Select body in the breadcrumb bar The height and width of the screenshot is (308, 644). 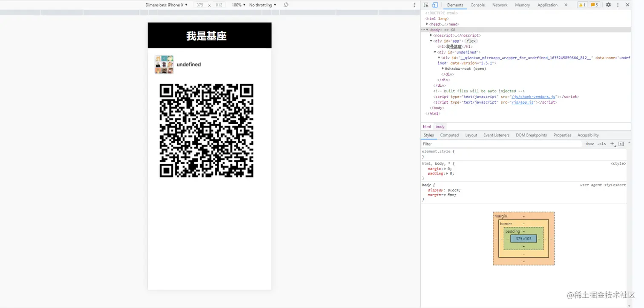[x=440, y=127]
